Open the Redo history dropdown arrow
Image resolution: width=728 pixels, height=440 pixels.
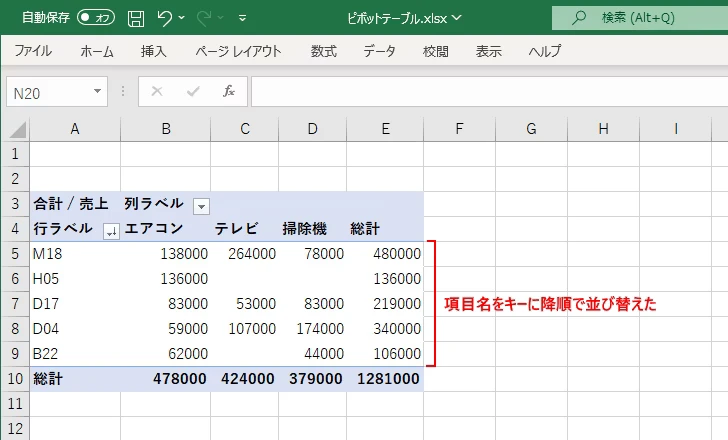tap(221, 18)
